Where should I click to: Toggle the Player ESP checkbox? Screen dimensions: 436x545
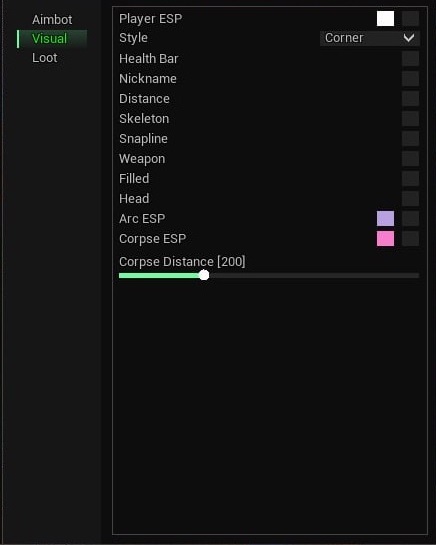410,18
